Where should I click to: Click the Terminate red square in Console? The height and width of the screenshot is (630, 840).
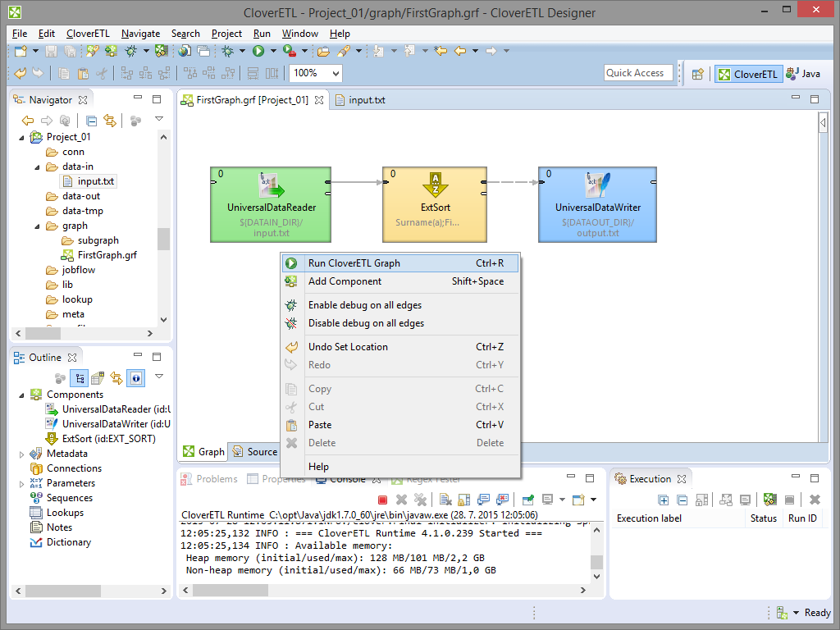[382, 499]
